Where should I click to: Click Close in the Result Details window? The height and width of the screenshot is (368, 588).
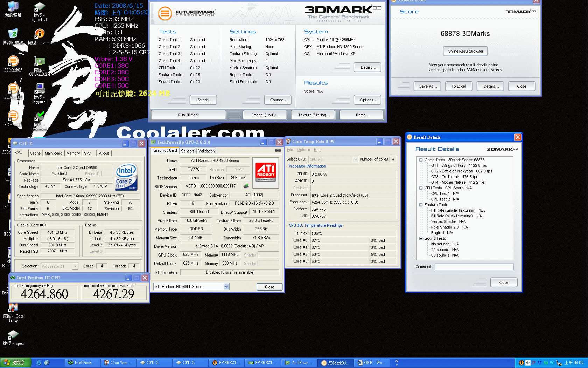click(504, 282)
